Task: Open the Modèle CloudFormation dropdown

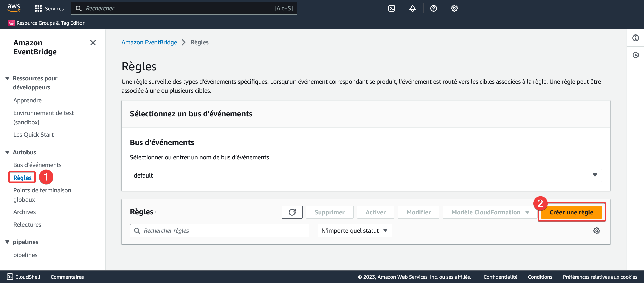Action: coord(490,212)
